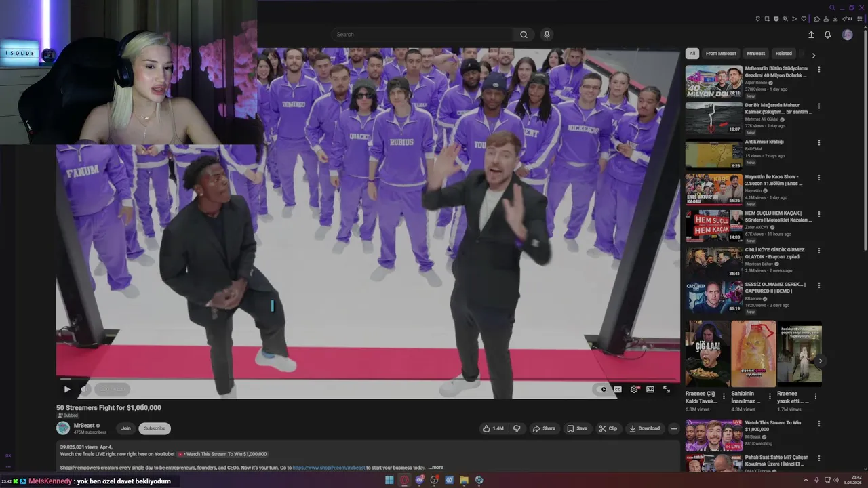Switch the player to theater mode
This screenshot has width=868, height=488.
(x=650, y=389)
